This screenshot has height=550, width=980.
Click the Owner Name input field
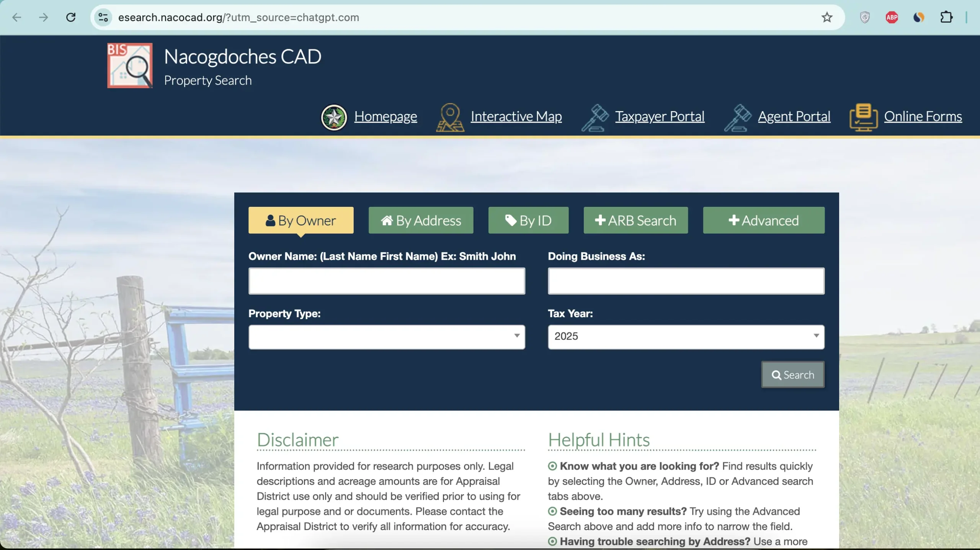click(386, 281)
